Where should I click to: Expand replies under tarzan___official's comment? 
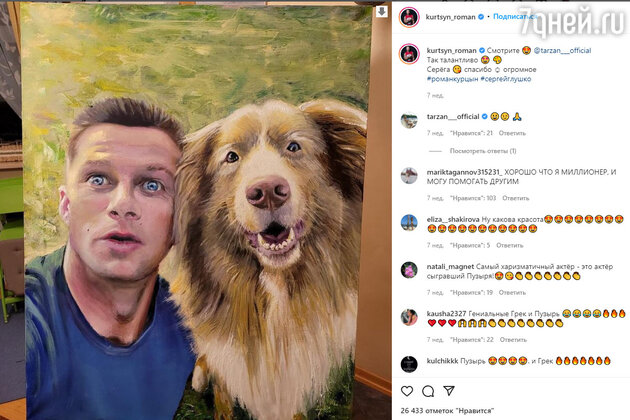483,151
